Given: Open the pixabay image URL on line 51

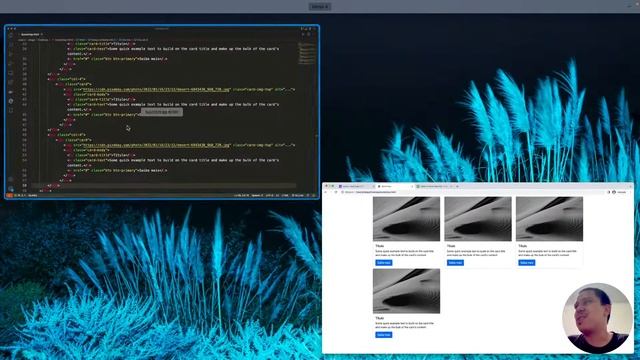Looking at the screenshot, I should point(157,145).
